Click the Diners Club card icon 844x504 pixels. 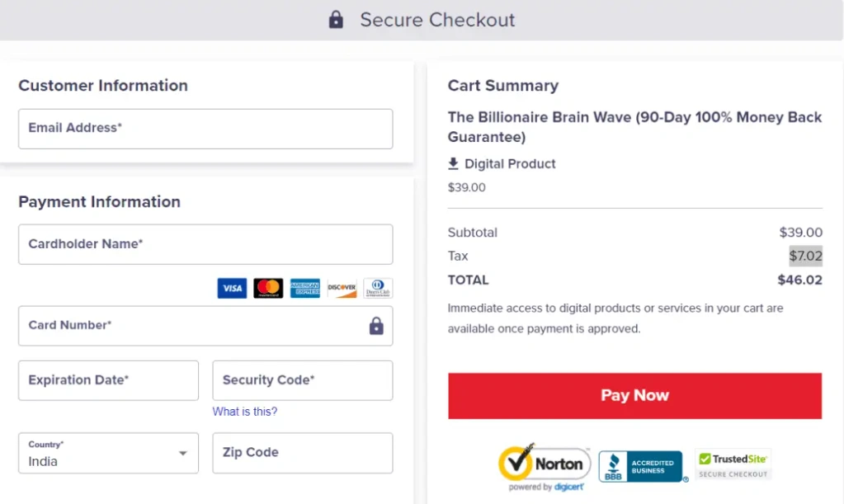378,288
